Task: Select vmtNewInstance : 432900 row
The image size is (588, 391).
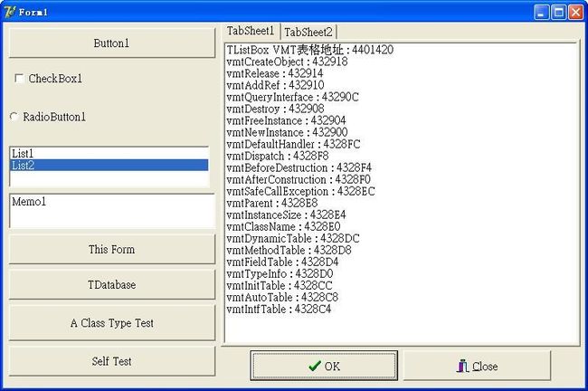Action: [401, 132]
